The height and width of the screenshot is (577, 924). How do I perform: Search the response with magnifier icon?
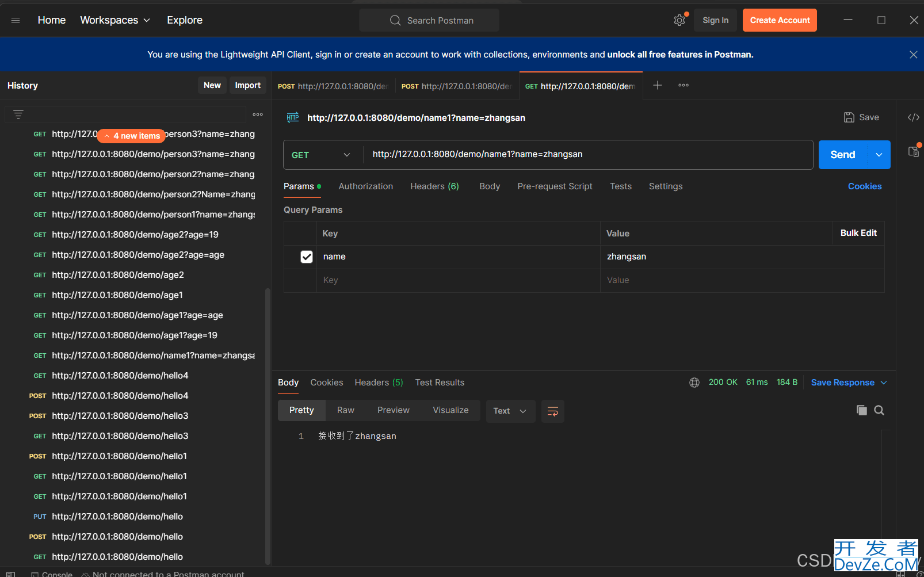(879, 410)
